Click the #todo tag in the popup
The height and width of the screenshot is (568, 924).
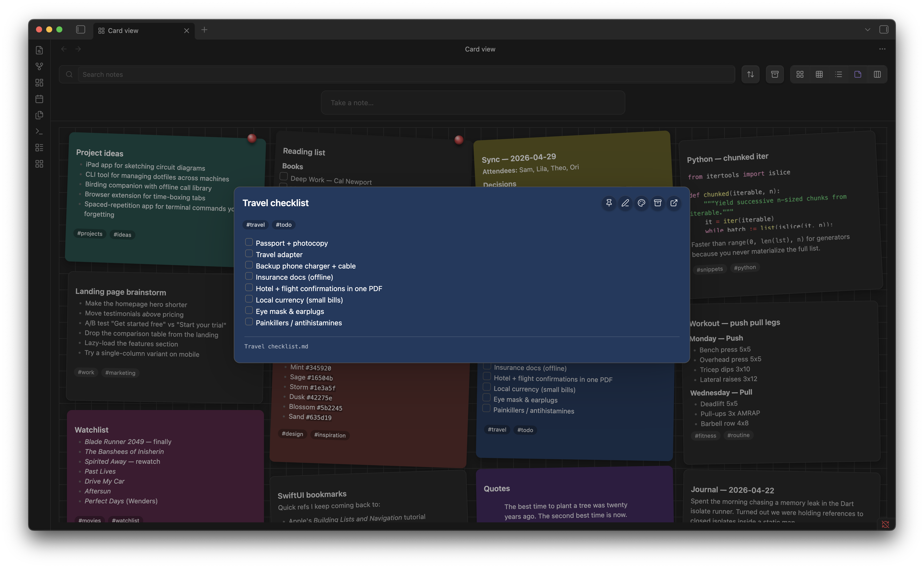point(283,225)
